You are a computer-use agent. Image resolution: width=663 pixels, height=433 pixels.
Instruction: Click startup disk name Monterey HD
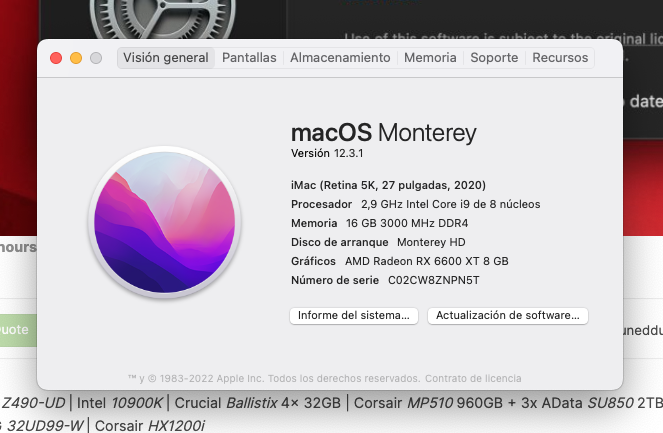pos(431,242)
